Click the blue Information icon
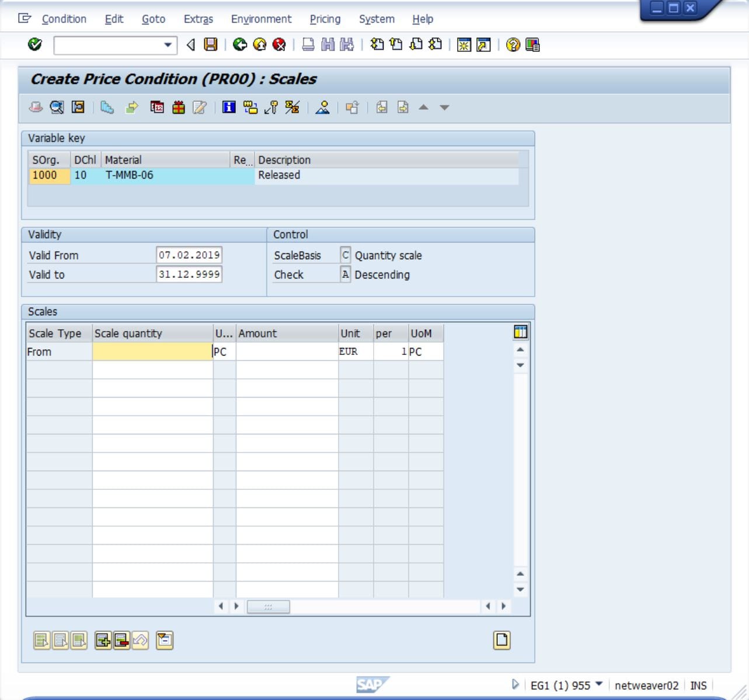Screen dimensions: 749x700 click(x=229, y=107)
